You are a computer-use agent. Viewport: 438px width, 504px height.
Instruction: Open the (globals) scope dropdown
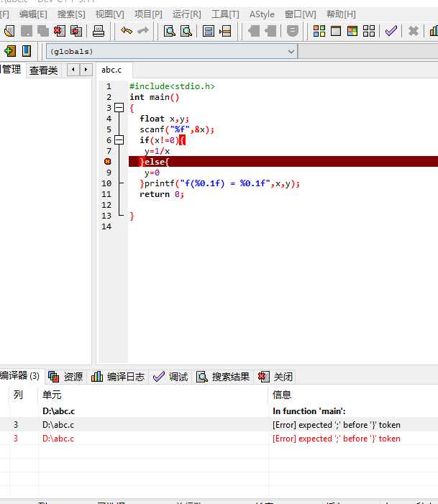click(x=172, y=52)
